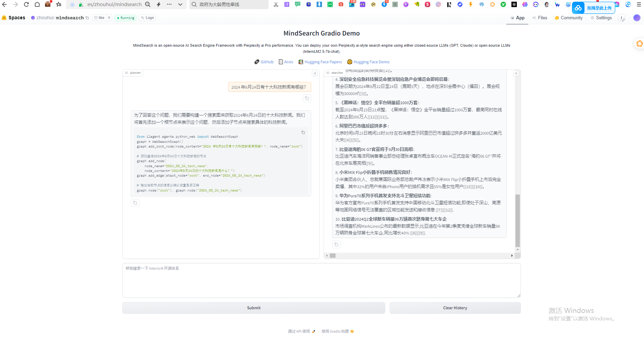Open the favorites star icon
This screenshot has height=338, width=644.
tap(59, 4)
